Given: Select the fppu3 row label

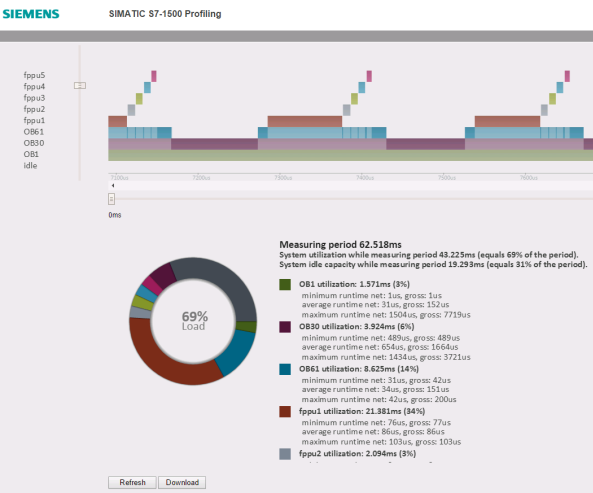Looking at the screenshot, I should click(x=34, y=98).
